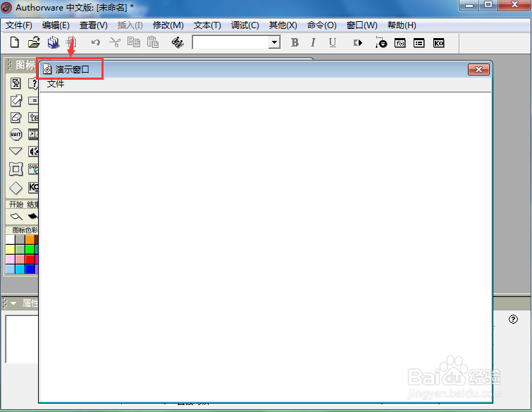The height and width of the screenshot is (412, 532).
Task: Toggle Underline formatting button
Action: point(333,42)
